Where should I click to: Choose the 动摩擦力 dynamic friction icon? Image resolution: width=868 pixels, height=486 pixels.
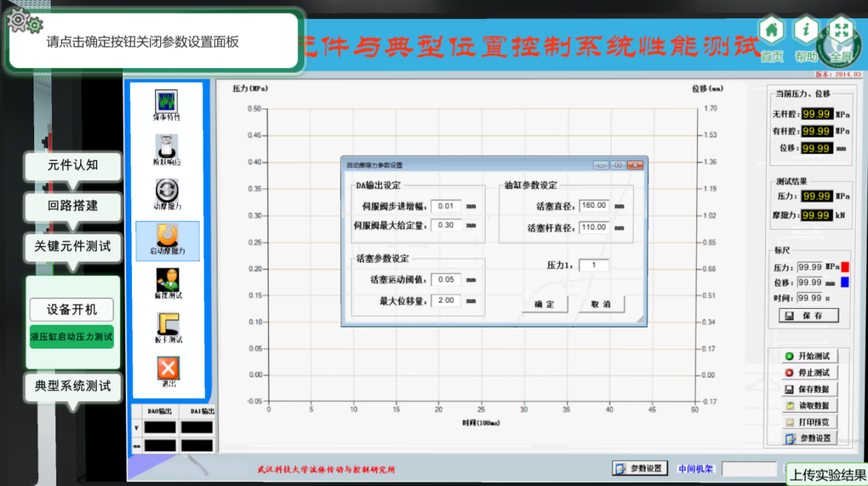pyautogui.click(x=167, y=190)
